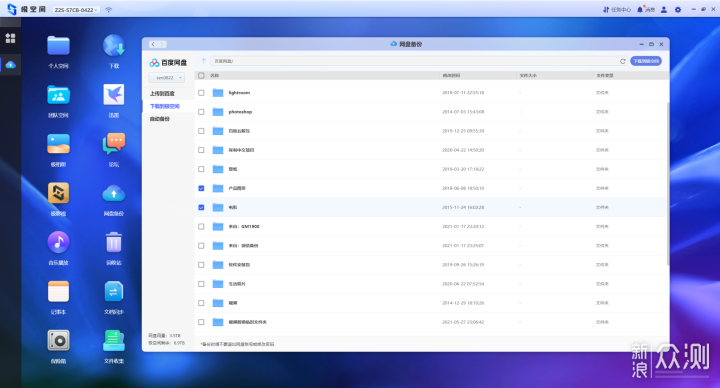This screenshot has width=720, height=388.
Task: Go up one directory level arrow
Action: 203,61
